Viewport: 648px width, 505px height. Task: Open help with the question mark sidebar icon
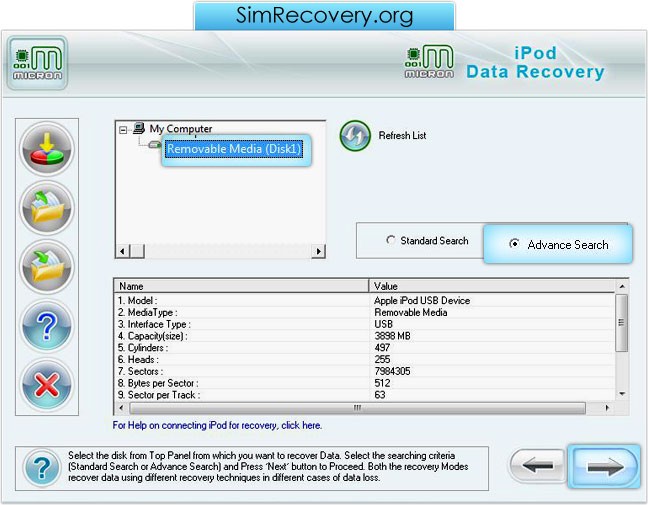point(47,326)
